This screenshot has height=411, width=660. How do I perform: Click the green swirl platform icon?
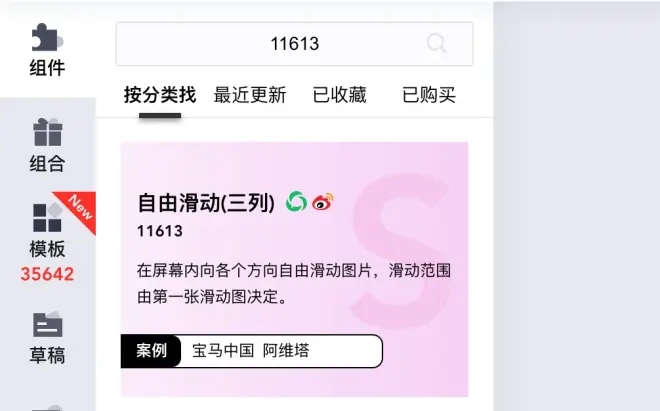point(296,202)
